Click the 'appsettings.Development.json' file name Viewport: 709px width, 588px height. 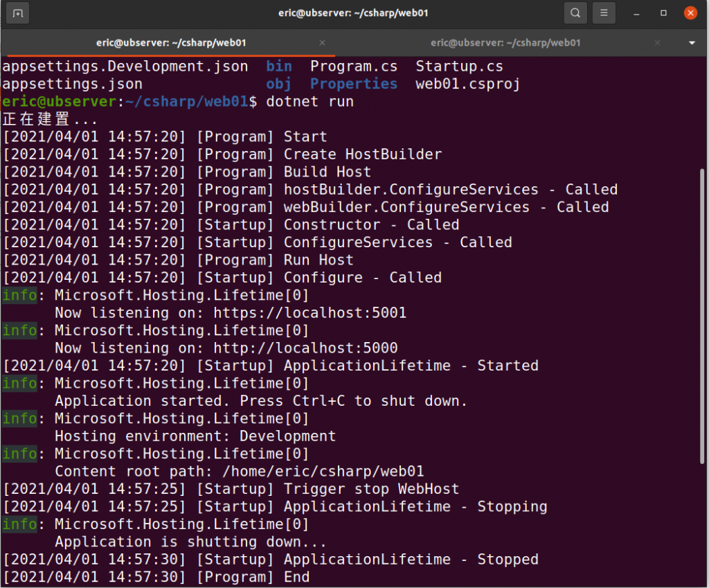pyautogui.click(x=125, y=66)
